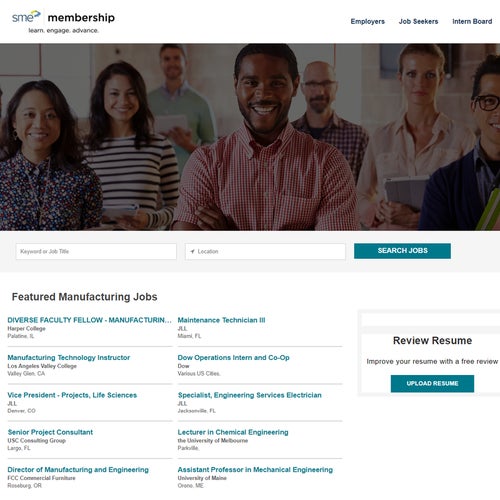Image resolution: width=500 pixels, height=500 pixels.
Task: Open the Employers menu
Action: click(x=368, y=21)
